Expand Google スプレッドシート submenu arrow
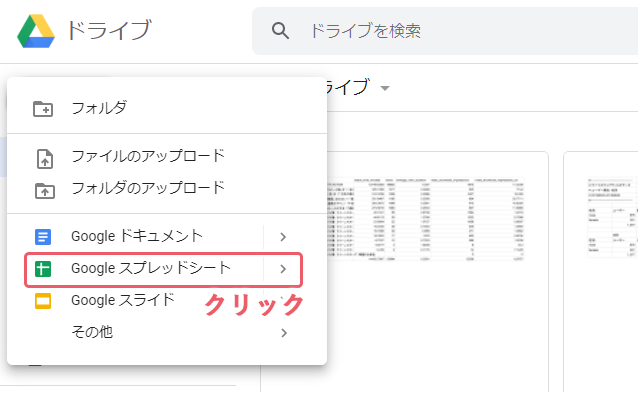Screen dimensions: 638x394 point(283,269)
